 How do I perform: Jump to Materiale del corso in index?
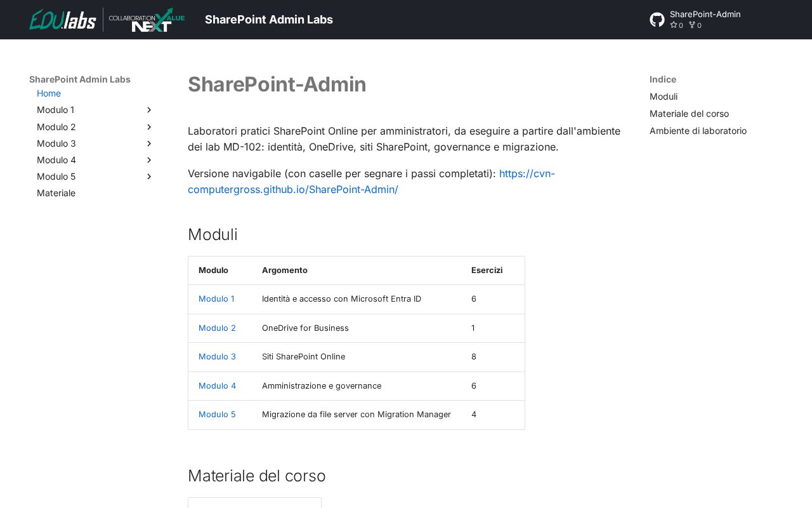(689, 114)
